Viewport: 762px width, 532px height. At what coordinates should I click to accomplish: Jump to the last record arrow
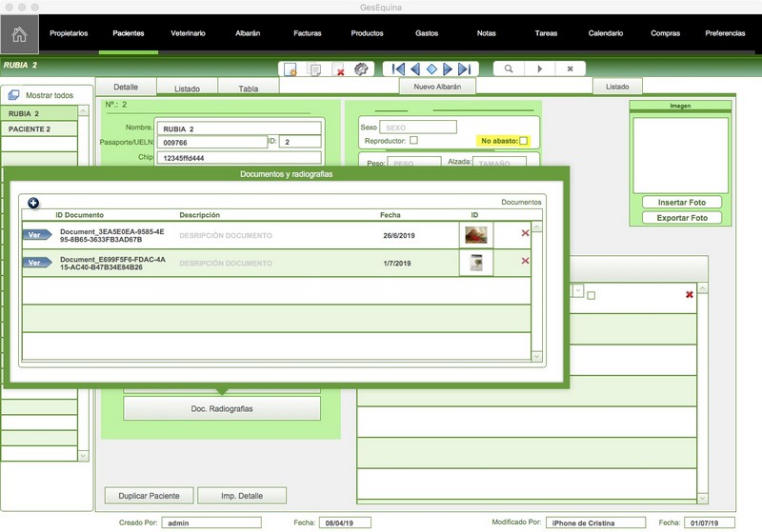point(464,69)
